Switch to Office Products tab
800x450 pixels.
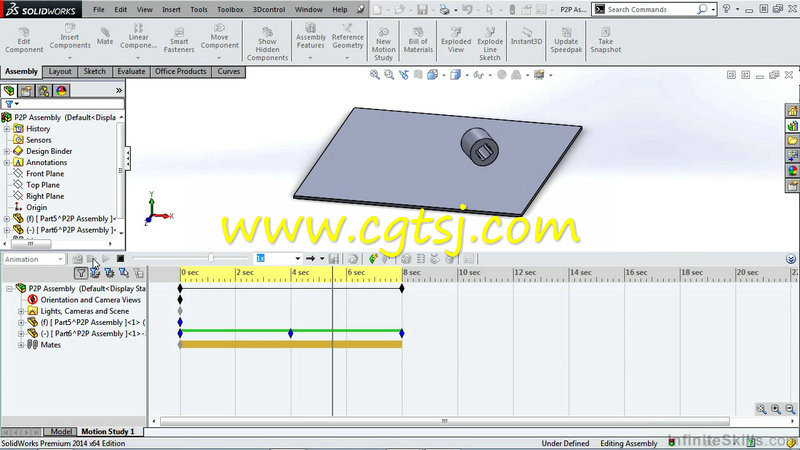tap(181, 71)
